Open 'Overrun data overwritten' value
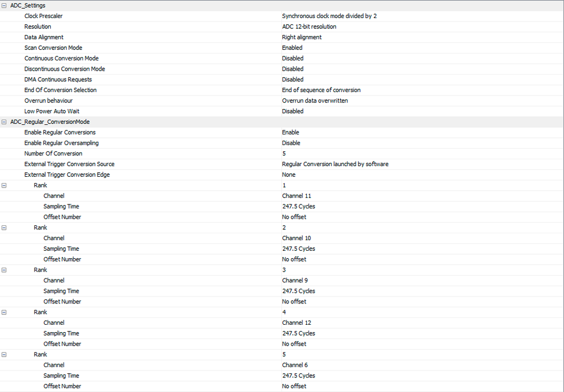This screenshot has height=392, width=564. pyautogui.click(x=315, y=101)
